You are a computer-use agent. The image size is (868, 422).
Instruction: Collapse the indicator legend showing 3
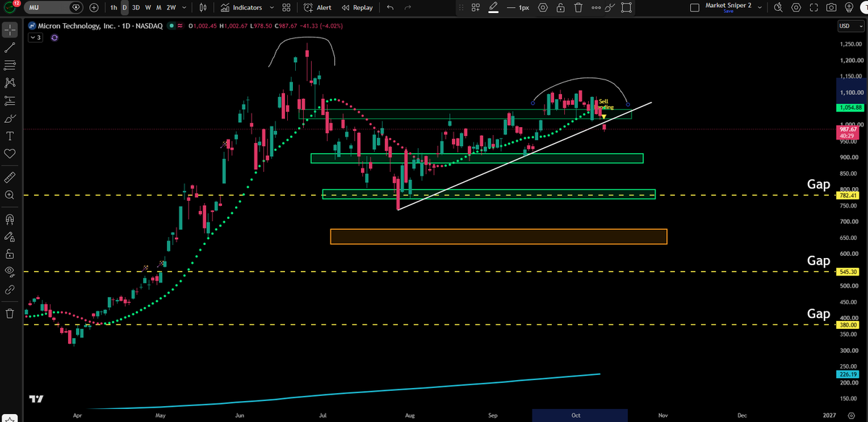pos(35,38)
